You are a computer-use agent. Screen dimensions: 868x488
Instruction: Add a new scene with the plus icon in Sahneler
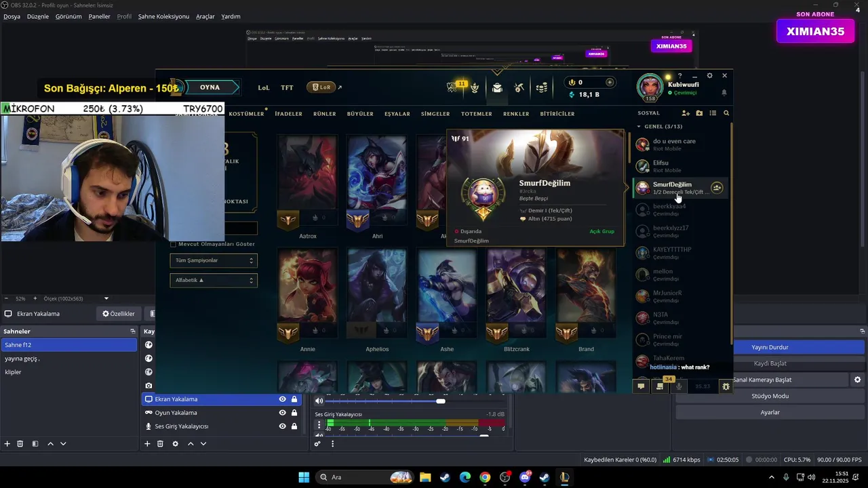(x=7, y=444)
